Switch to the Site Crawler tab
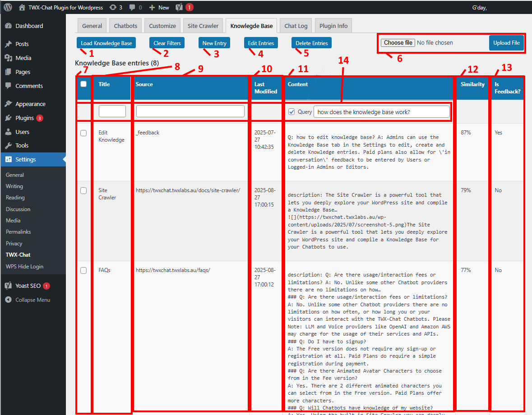Screen dimensions: 532x415 pyautogui.click(x=203, y=26)
